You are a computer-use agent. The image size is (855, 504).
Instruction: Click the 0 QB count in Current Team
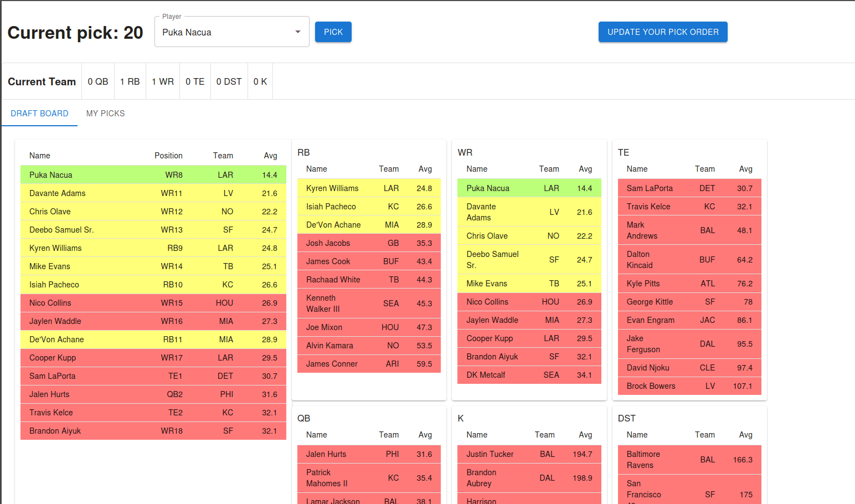coord(98,81)
